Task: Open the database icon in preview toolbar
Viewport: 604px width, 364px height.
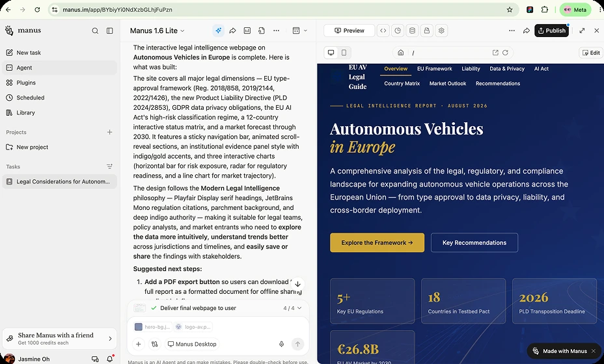Action: 412,31
